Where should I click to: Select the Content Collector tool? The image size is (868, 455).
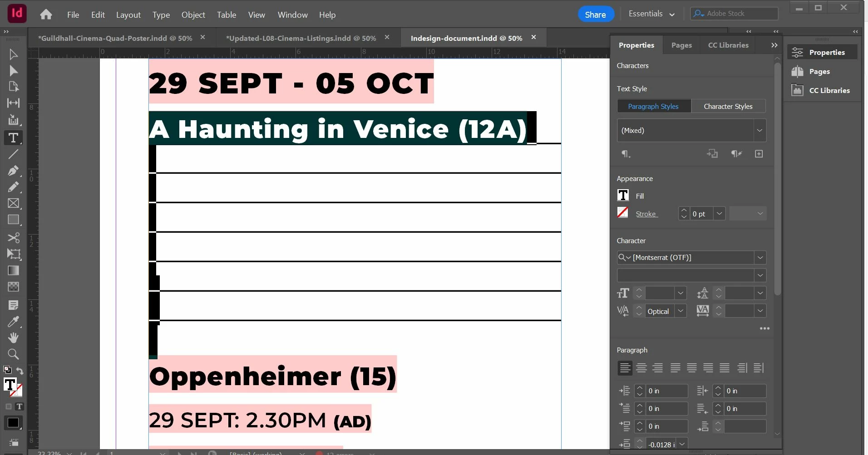(13, 120)
